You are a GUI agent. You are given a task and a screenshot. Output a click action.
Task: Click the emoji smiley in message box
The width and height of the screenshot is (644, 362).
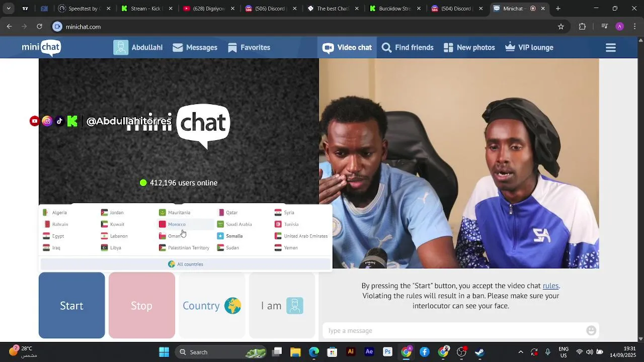pos(591,330)
